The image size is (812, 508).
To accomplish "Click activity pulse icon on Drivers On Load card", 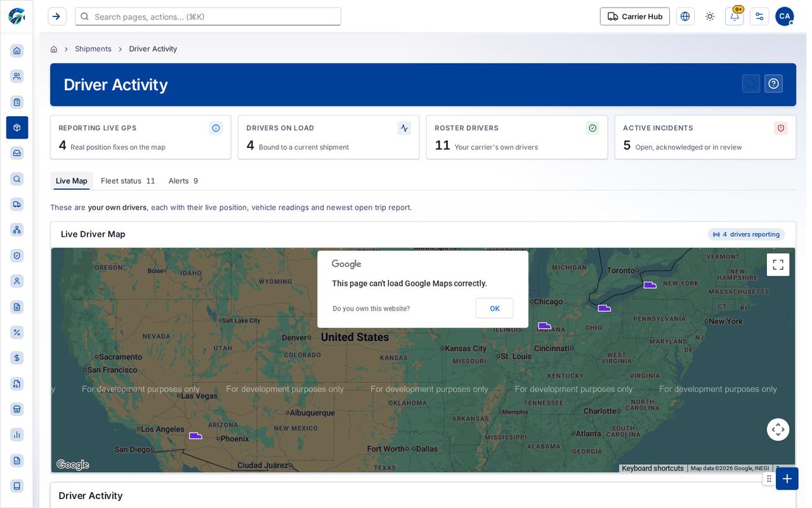I will (404, 128).
